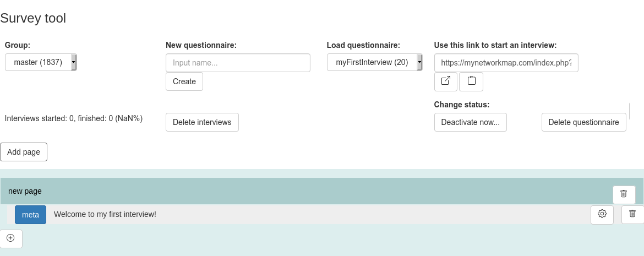Add new item with circled plus icon

click(11, 239)
